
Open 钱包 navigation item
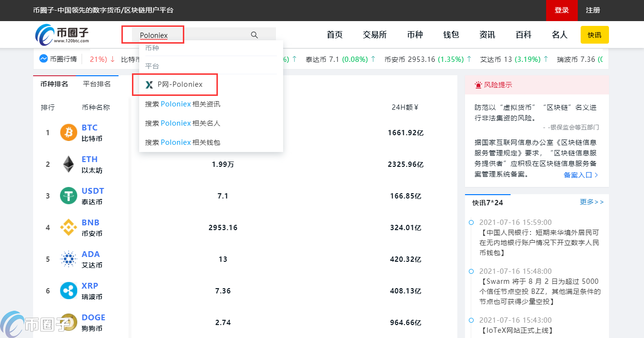click(451, 35)
